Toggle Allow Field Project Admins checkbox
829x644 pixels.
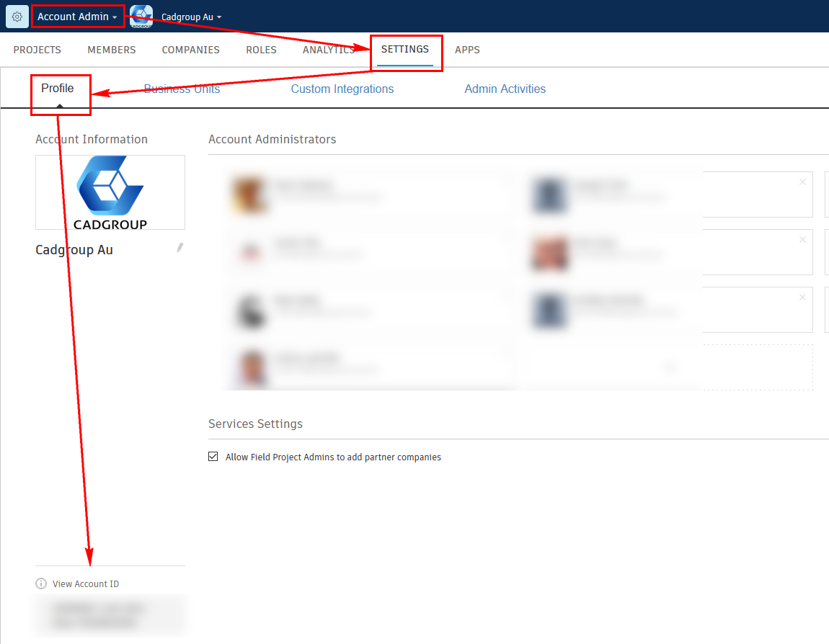pyautogui.click(x=213, y=457)
